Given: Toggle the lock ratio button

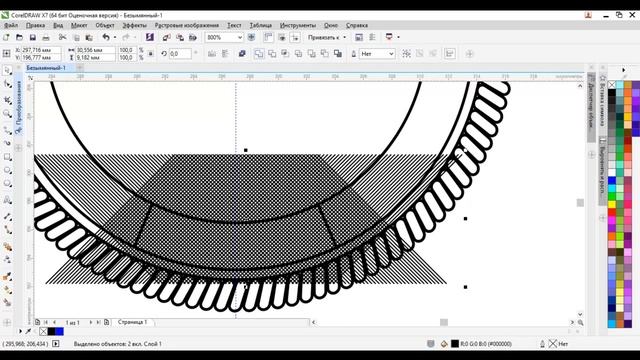Looking at the screenshot, I should 151,54.
